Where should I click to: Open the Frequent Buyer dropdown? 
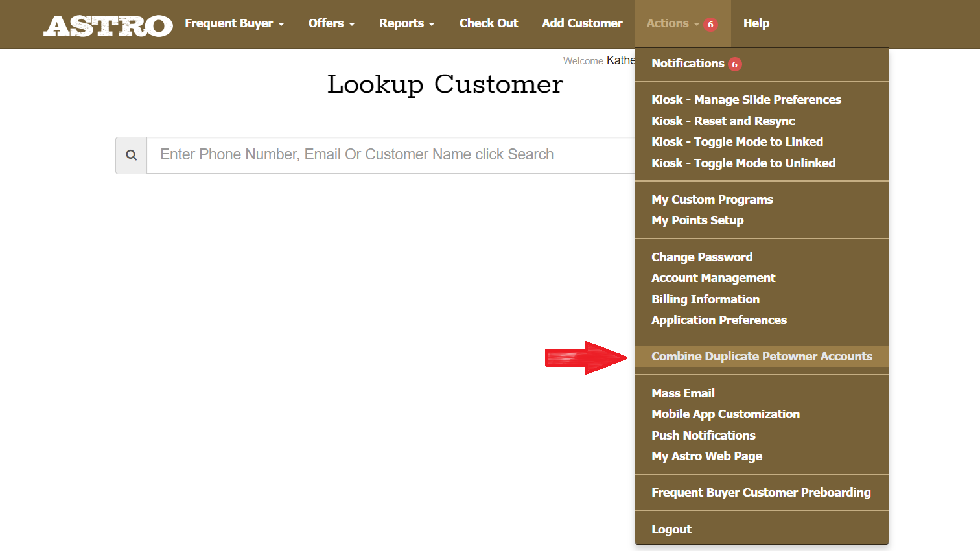(235, 23)
